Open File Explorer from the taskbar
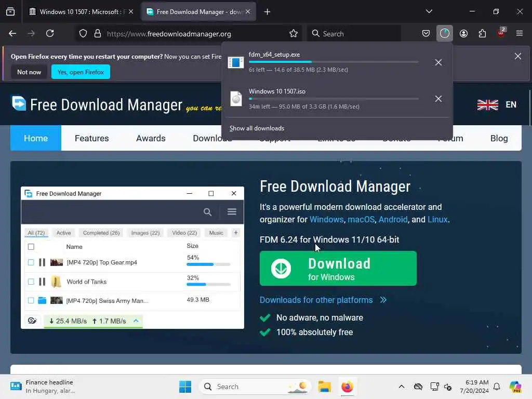The height and width of the screenshot is (399, 532). point(324,387)
